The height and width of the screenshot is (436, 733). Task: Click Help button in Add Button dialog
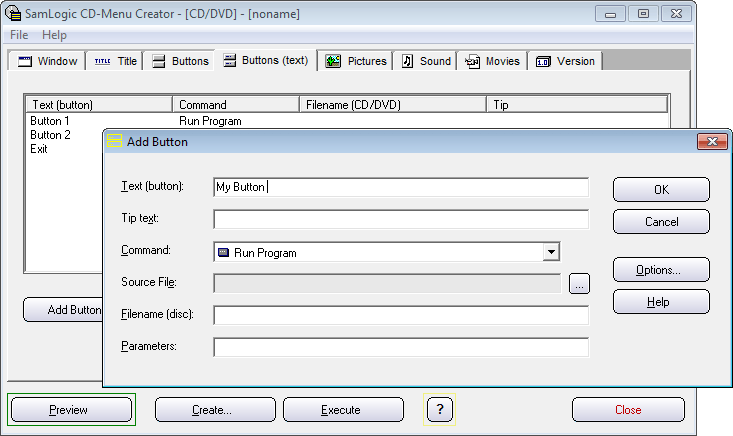click(661, 302)
